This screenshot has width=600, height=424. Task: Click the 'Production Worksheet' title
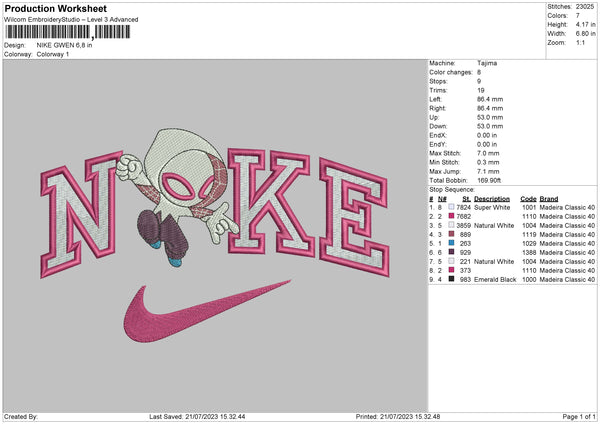pos(55,8)
